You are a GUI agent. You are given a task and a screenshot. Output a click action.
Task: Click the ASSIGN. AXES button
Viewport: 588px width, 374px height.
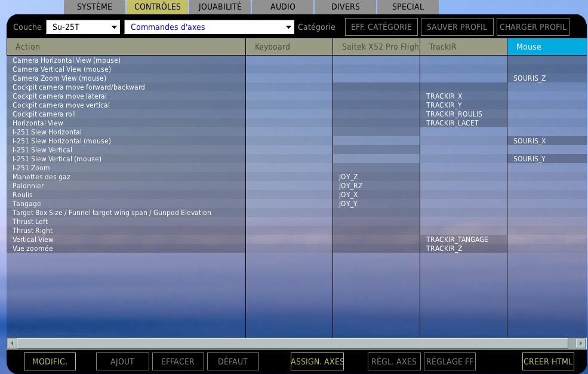[317, 361]
